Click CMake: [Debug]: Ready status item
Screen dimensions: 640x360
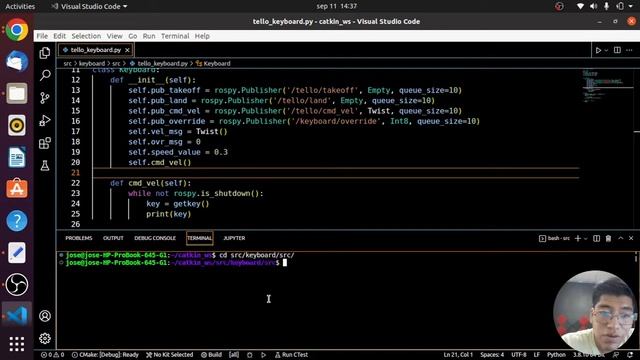105,355
